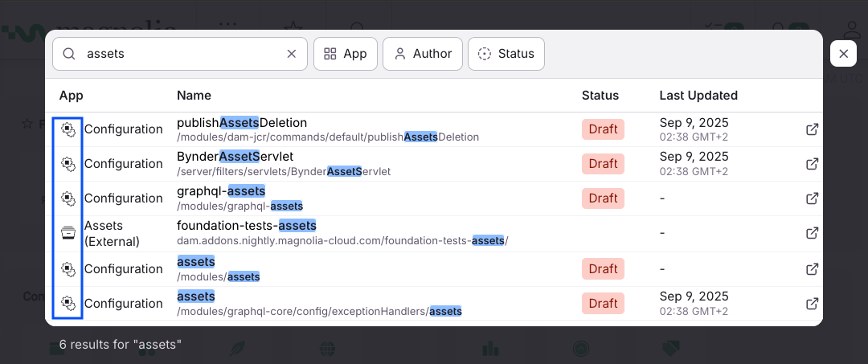Image resolution: width=868 pixels, height=364 pixels.
Task: Click the Name column header
Action: 194,96
